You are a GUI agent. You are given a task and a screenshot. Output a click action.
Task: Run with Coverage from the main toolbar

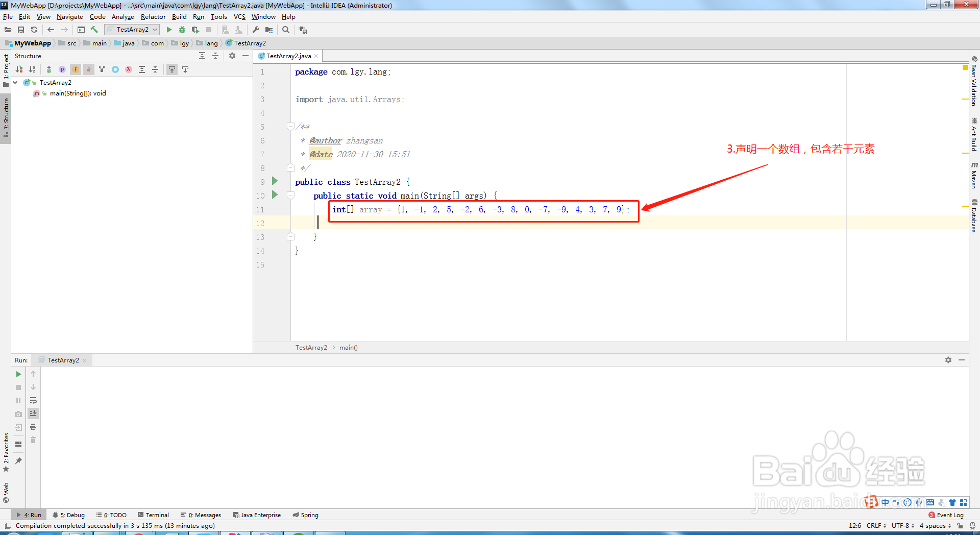195,30
